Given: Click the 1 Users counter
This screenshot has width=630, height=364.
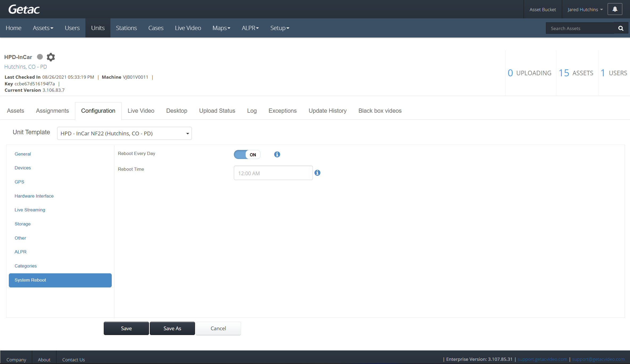Looking at the screenshot, I should (614, 73).
